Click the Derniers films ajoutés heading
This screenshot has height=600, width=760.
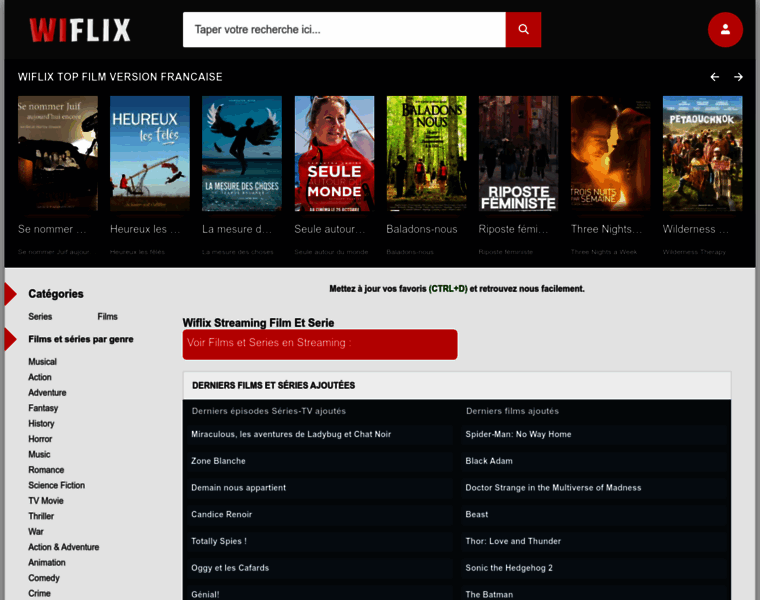click(512, 411)
